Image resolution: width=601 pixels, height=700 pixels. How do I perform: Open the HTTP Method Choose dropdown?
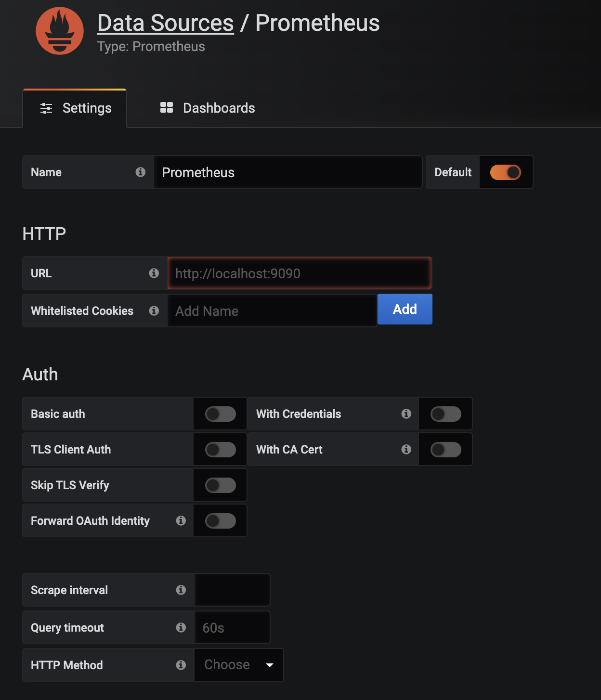pyautogui.click(x=238, y=665)
